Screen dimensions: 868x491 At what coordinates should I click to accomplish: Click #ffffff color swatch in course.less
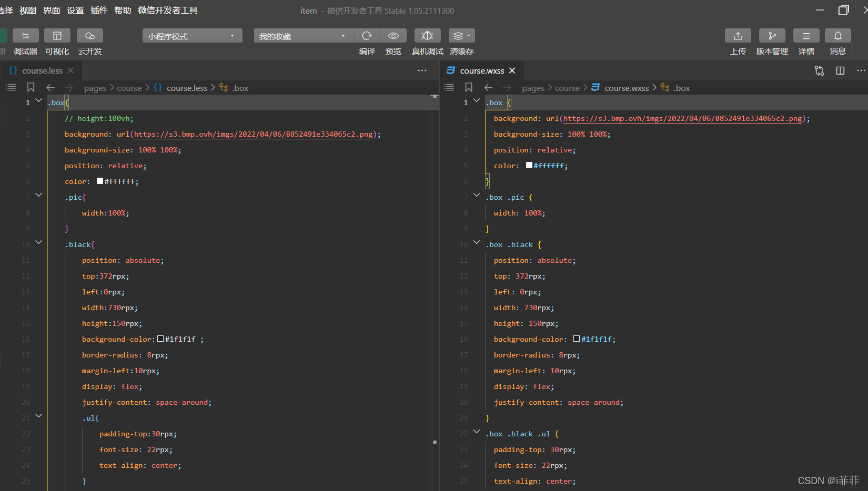[x=100, y=181]
